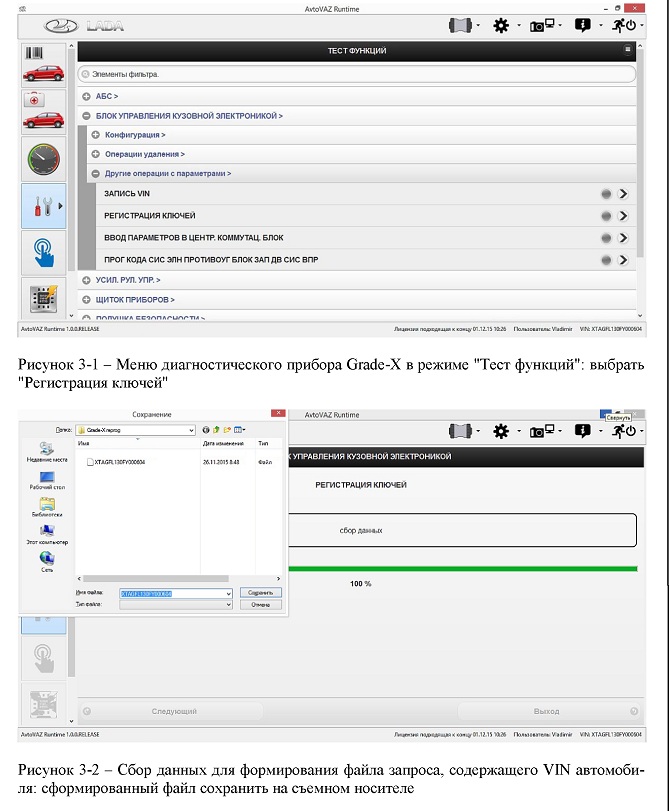The width and height of the screenshot is (670, 811).
Task: Open ВВОД ПАРАМЕТРОВ В ЦЕНТР. КОММУТАЦ. БЛОК arrow
Action: pyautogui.click(x=623, y=238)
